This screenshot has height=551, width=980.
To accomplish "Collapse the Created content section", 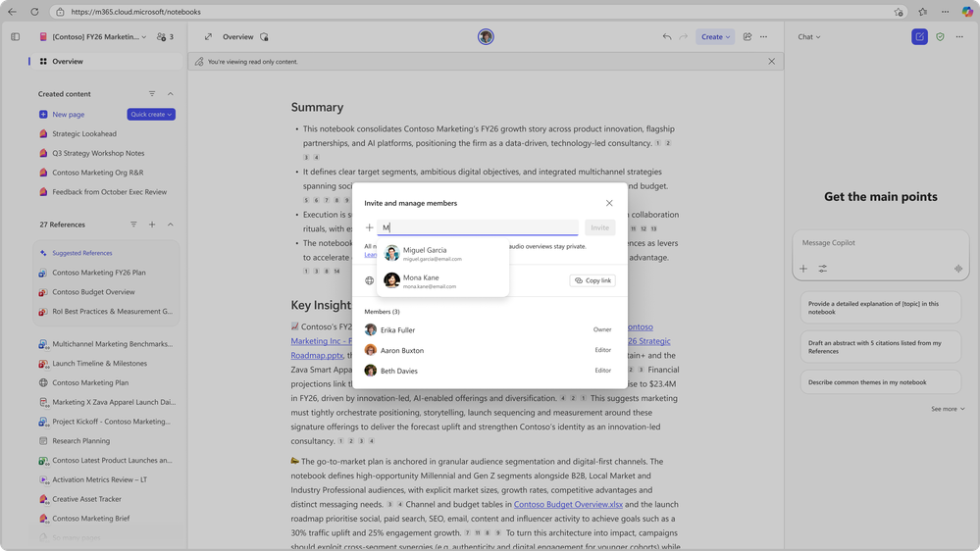I will tap(170, 94).
